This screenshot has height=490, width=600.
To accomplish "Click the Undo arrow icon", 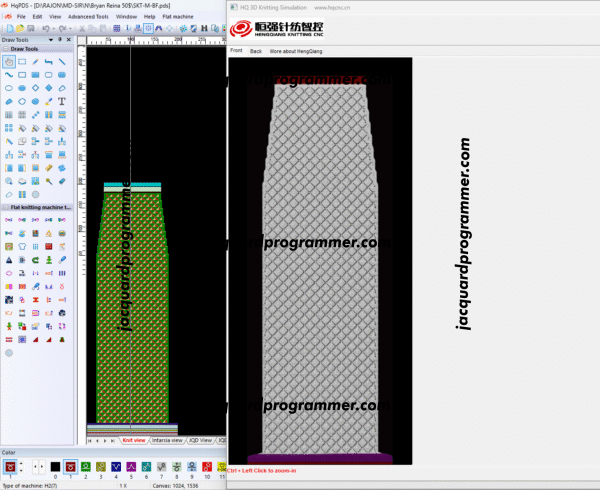I will [x=43, y=28].
